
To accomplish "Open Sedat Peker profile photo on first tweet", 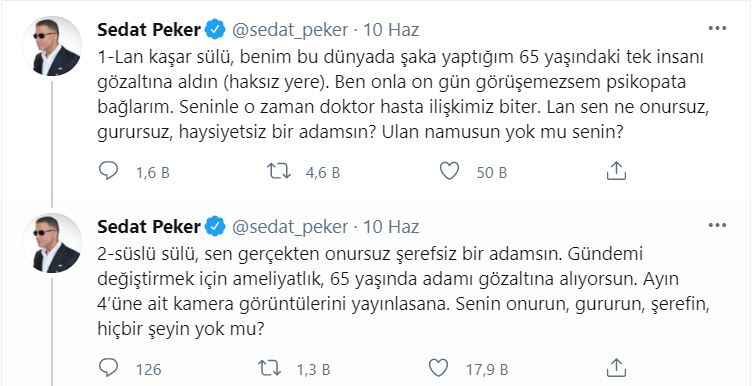I will point(52,47).
